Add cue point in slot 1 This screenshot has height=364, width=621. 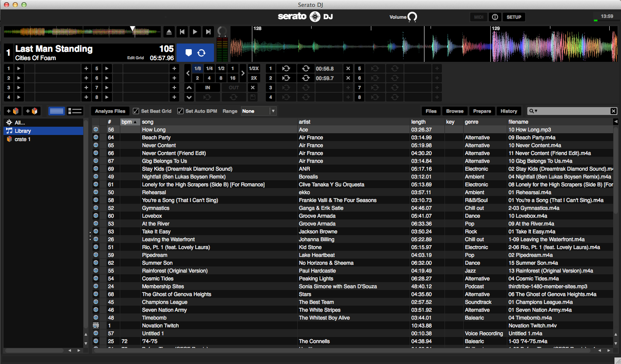(x=86, y=68)
